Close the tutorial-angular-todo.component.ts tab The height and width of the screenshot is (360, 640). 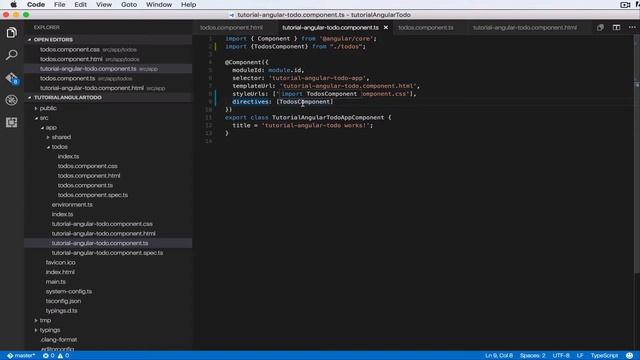click(x=386, y=27)
